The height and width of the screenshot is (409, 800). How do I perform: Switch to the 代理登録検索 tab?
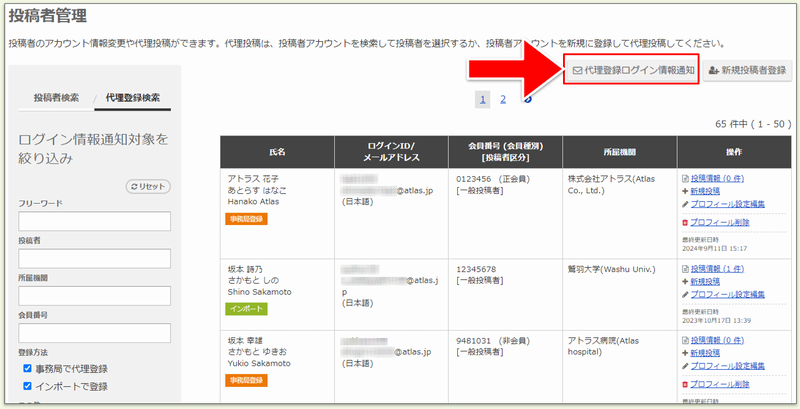pos(133,98)
